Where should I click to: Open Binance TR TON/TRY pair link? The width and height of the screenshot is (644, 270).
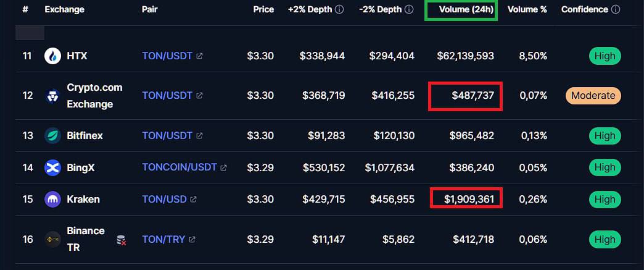(163, 240)
